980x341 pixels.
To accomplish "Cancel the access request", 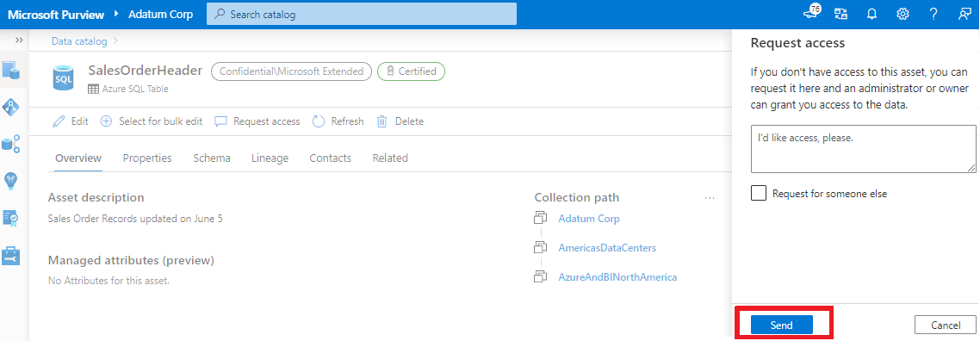I will 945,325.
